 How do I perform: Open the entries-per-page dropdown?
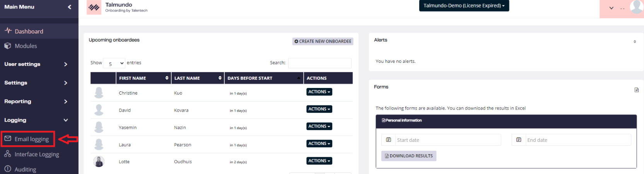pos(114,63)
